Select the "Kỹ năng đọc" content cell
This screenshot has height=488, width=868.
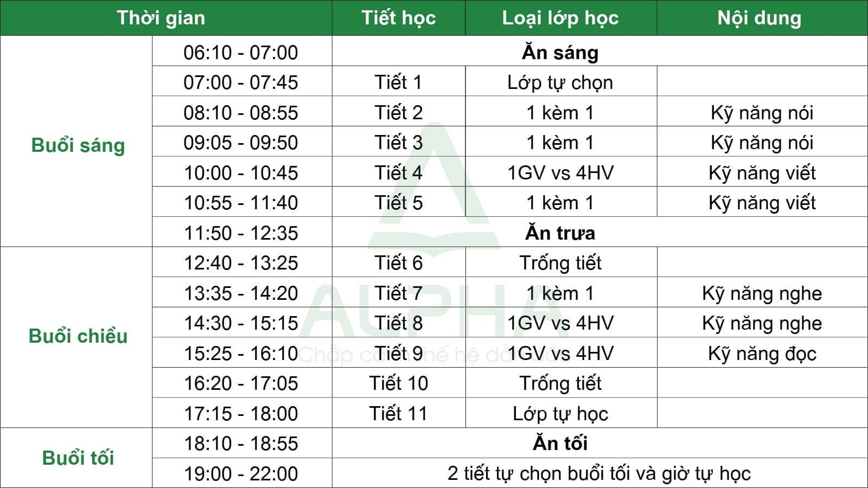(x=762, y=352)
